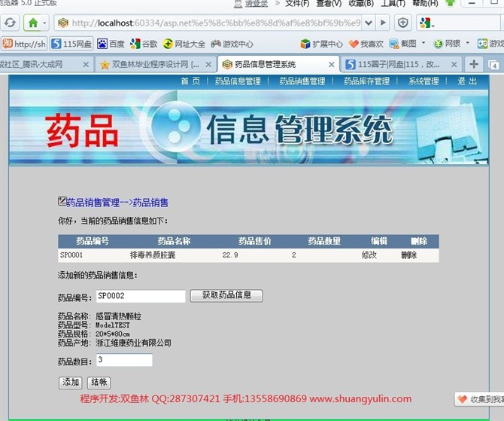Click the 网银 toolbar item
The height and width of the screenshot is (421, 504).
(x=447, y=44)
